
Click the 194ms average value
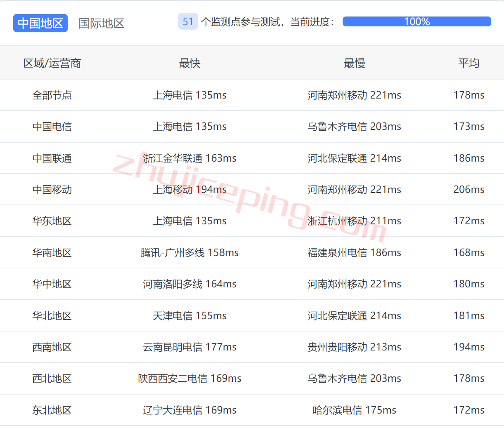click(469, 347)
